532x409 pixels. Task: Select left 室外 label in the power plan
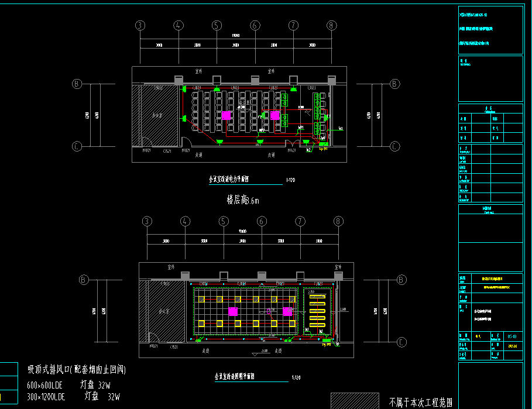(x=199, y=71)
